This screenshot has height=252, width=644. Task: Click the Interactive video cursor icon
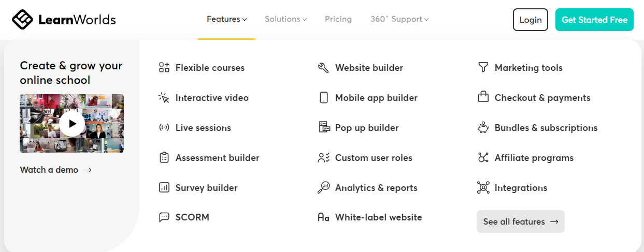tap(164, 97)
